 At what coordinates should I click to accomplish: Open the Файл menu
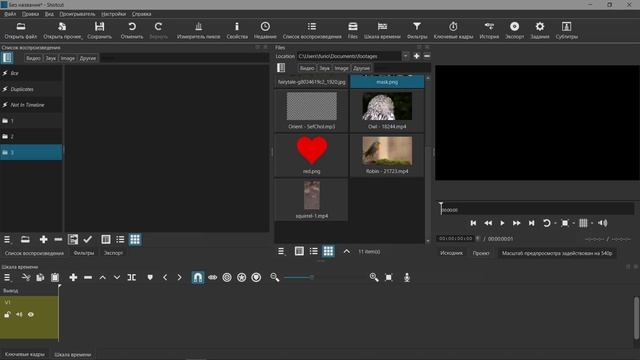[10, 14]
